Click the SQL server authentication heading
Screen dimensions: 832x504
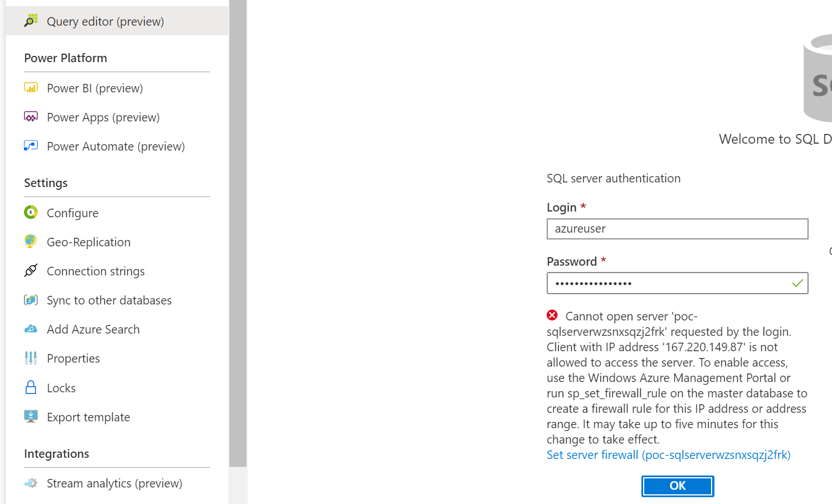coord(613,178)
